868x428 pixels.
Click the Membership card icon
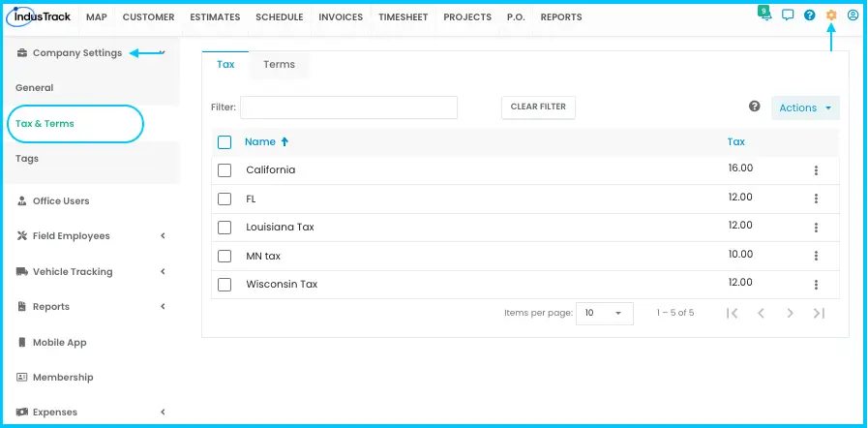22,377
